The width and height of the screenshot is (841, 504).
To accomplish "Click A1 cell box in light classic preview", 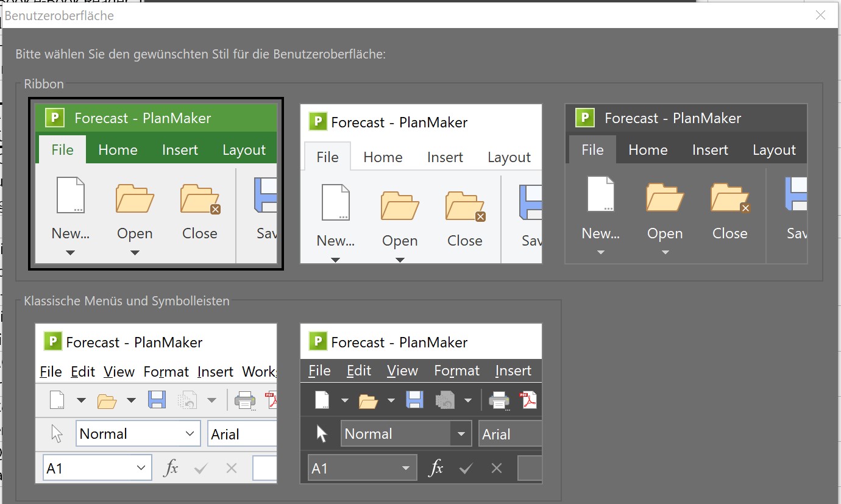I will pos(97,468).
